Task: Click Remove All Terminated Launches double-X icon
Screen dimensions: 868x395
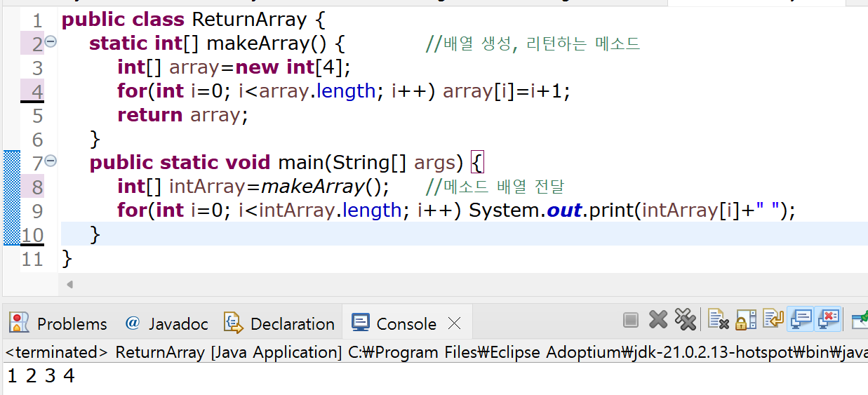Action: click(x=684, y=321)
